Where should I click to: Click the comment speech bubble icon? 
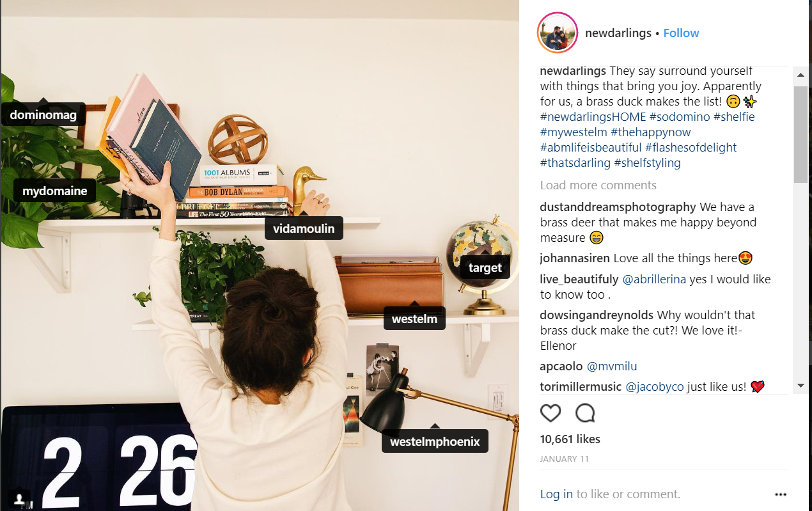[x=585, y=413]
